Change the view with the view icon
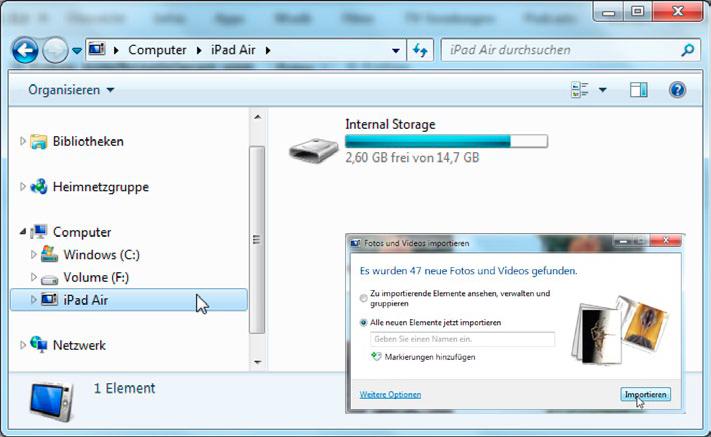The width and height of the screenshot is (711, 437). tap(580, 90)
